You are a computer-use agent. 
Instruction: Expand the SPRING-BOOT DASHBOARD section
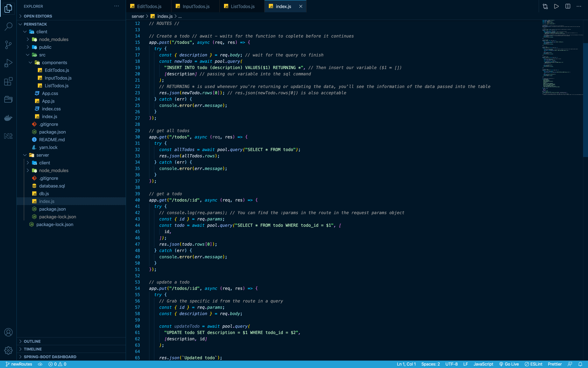(x=71, y=357)
